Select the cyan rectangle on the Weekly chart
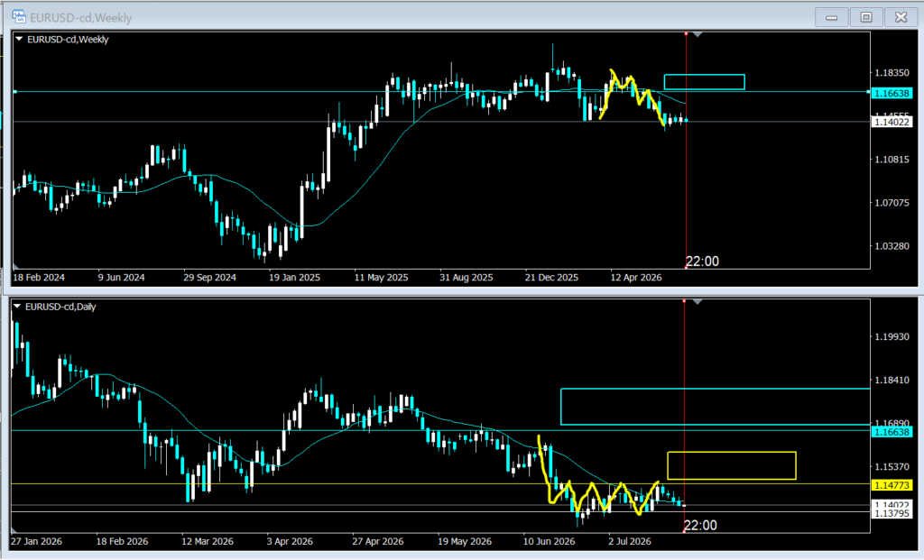The width and height of the screenshot is (924, 560). (x=704, y=82)
